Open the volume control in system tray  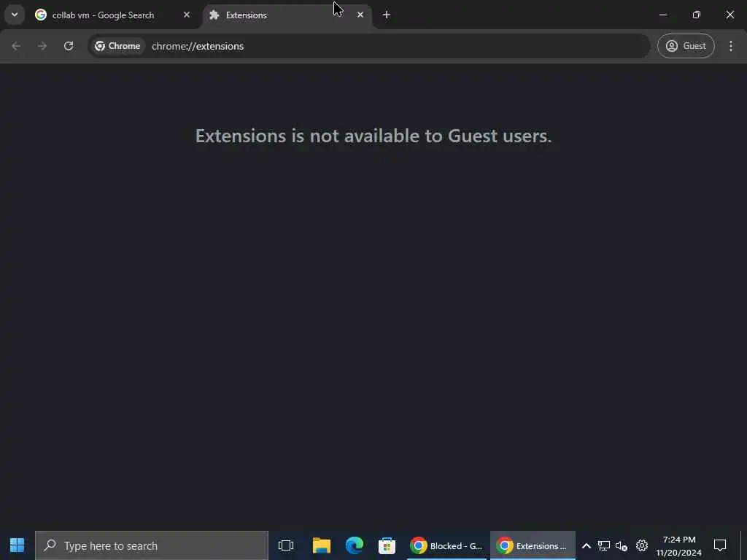point(622,545)
